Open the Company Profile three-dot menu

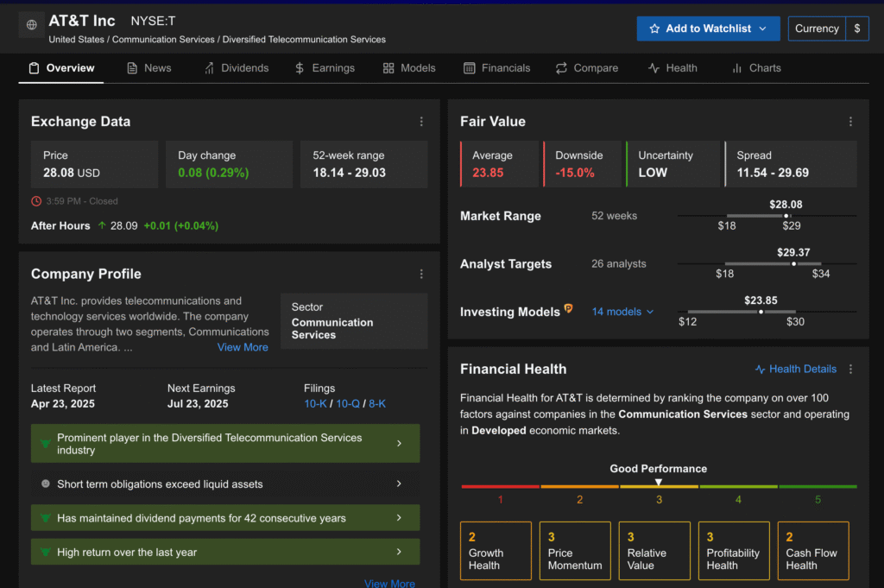[x=421, y=274]
